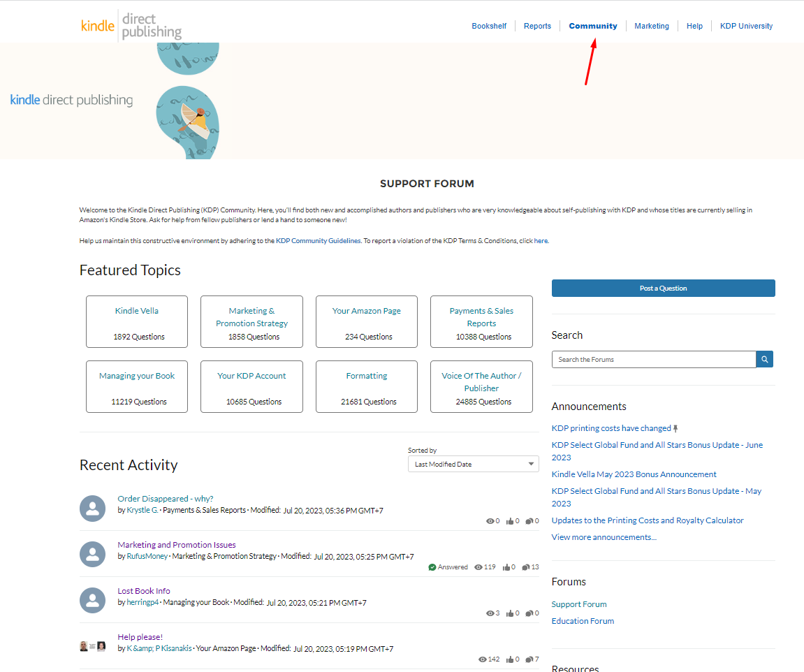Click views eye icon on Lost Book Info
Image resolution: width=804 pixels, height=672 pixels.
coord(490,613)
